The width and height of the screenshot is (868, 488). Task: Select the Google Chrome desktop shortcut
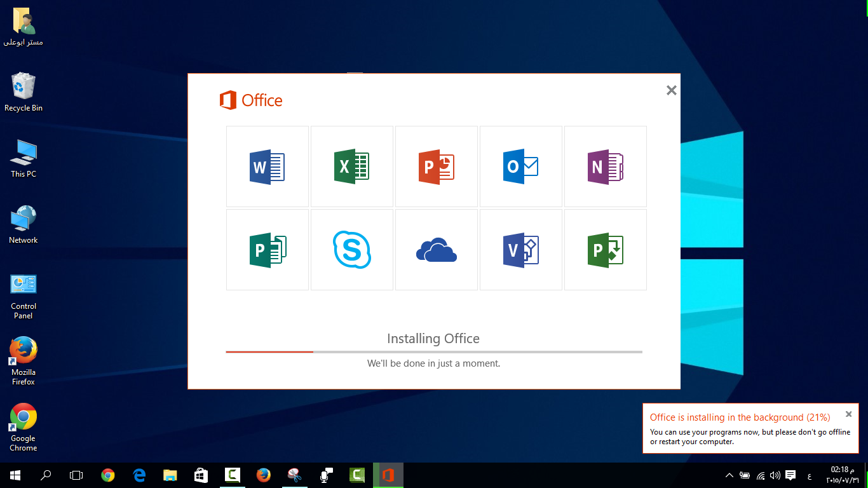[24, 427]
